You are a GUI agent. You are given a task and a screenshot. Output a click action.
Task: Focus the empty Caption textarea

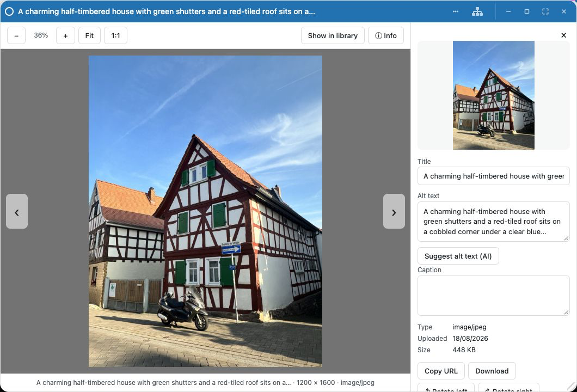tap(494, 296)
